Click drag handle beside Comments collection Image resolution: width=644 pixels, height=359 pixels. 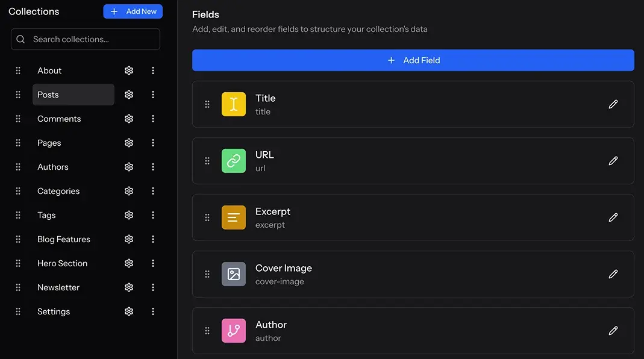click(x=18, y=119)
